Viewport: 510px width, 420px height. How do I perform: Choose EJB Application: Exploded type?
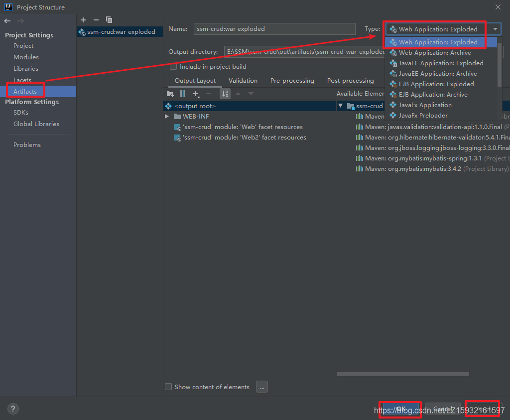pos(441,84)
